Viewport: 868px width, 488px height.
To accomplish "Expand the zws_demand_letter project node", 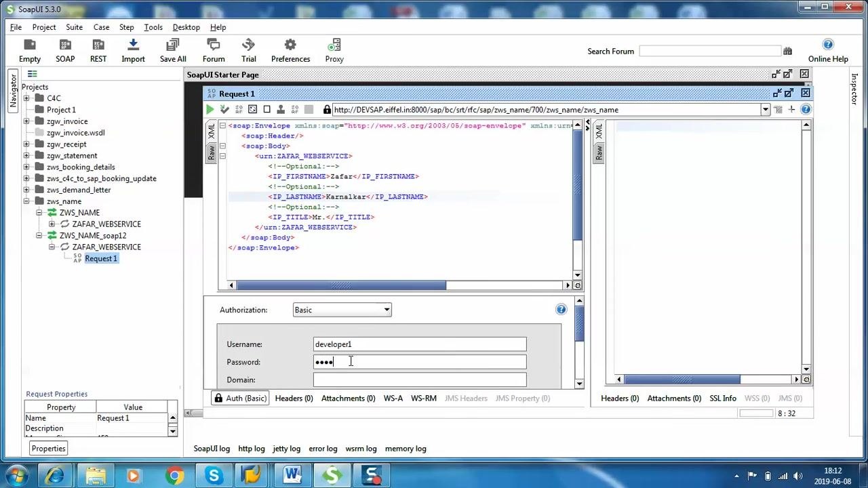I will pyautogui.click(x=26, y=190).
